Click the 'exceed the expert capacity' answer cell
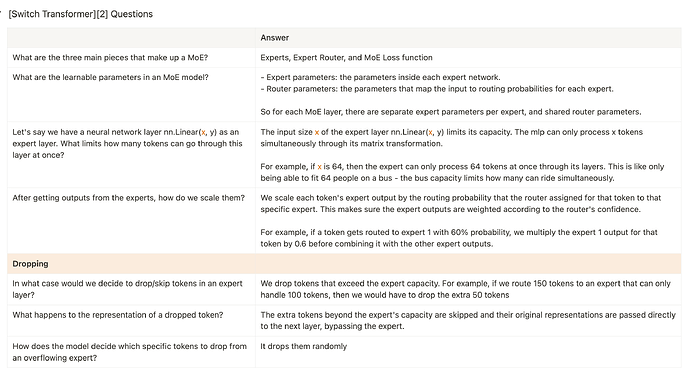 [x=468, y=289]
